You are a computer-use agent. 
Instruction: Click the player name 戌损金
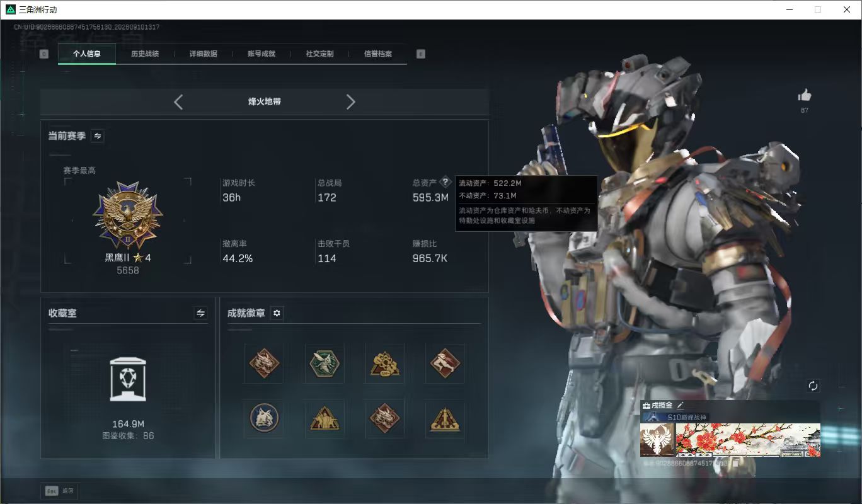point(662,406)
